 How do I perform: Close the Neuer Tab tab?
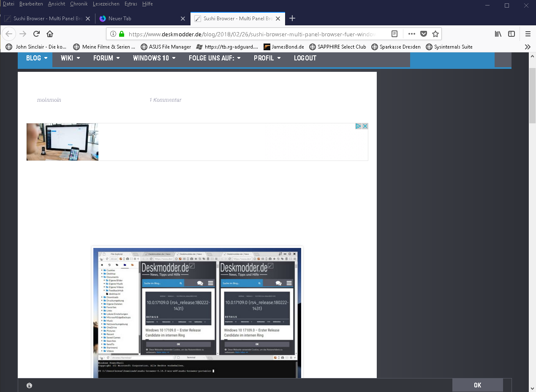coord(183,19)
